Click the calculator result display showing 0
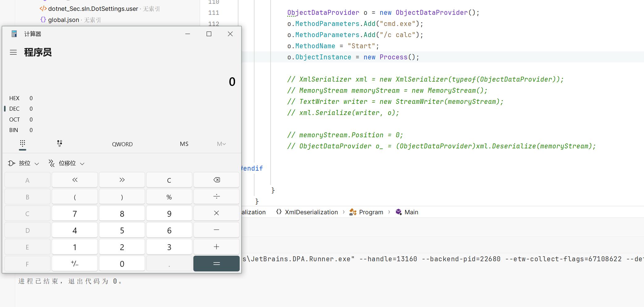The width and height of the screenshot is (644, 307). coord(232,82)
